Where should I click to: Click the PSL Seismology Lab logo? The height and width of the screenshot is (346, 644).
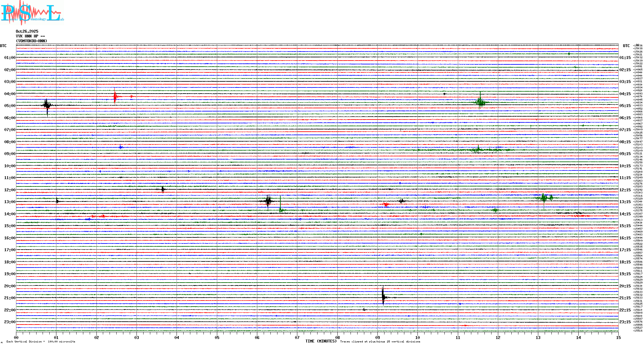[x=32, y=13]
